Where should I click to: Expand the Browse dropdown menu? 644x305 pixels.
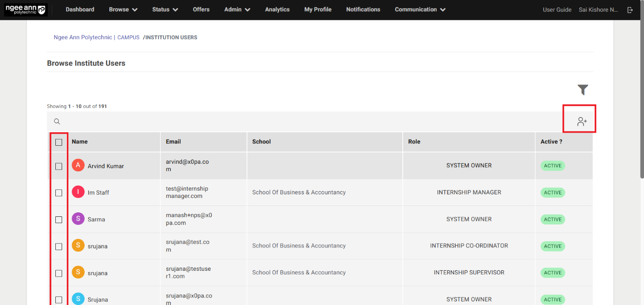tap(123, 9)
